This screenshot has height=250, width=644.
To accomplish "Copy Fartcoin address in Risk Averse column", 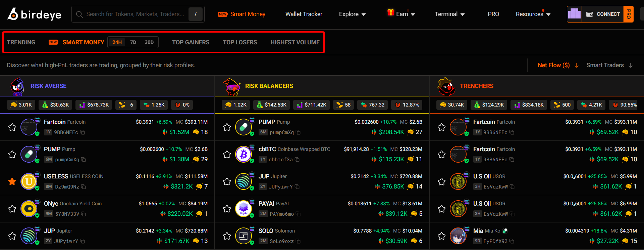I will click(83, 132).
